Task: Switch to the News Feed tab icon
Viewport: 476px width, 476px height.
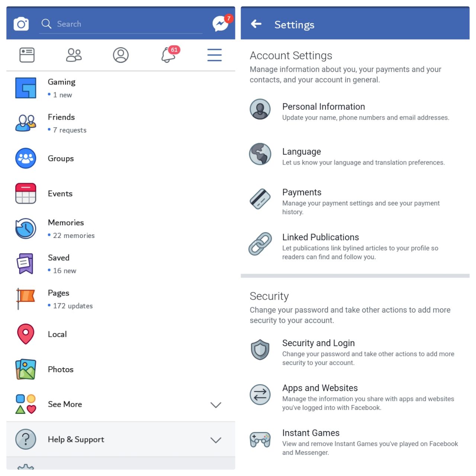Action: click(x=27, y=55)
